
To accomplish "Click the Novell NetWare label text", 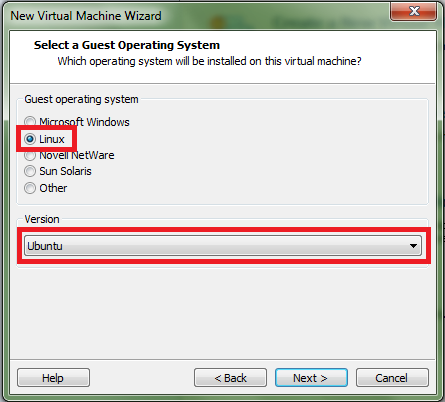I will pos(77,155).
